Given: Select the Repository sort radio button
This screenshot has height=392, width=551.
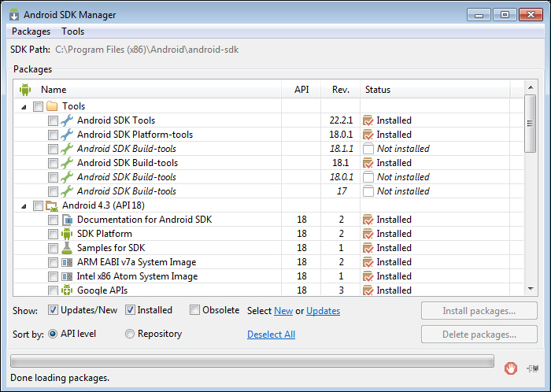Looking at the screenshot, I should tap(130, 334).
